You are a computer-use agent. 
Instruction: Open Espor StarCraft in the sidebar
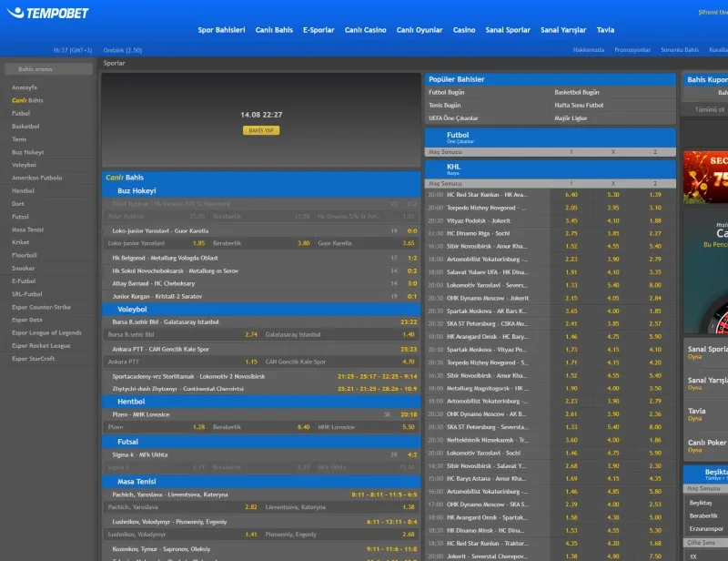click(33, 359)
